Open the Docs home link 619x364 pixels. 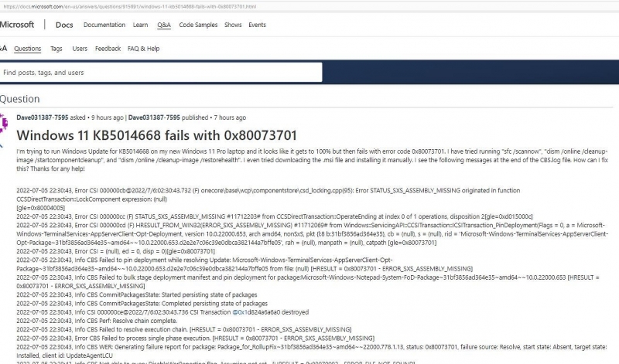pos(64,25)
